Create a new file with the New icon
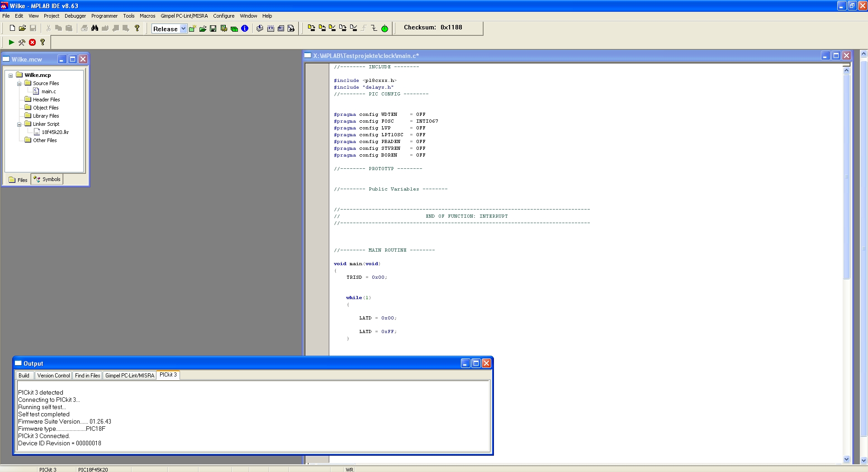868x472 pixels. pyautogui.click(x=12, y=28)
